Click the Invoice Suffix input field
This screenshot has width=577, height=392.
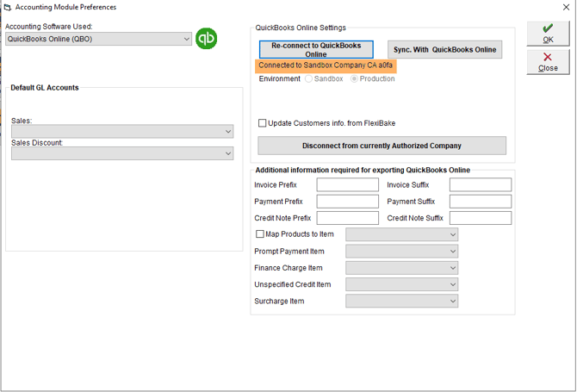click(481, 184)
